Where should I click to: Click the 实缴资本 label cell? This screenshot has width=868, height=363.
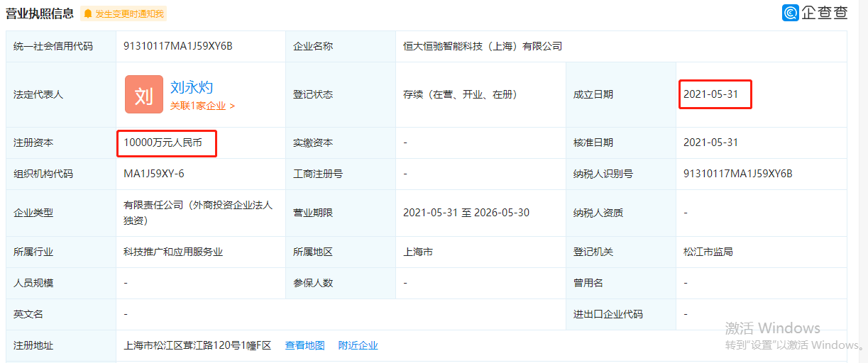point(341,143)
